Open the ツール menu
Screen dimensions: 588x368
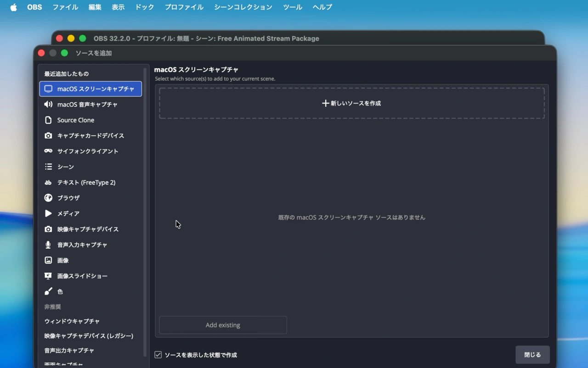pyautogui.click(x=293, y=7)
